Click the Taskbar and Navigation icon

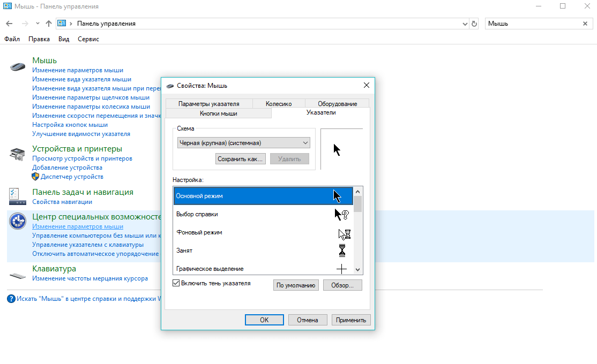coord(18,196)
